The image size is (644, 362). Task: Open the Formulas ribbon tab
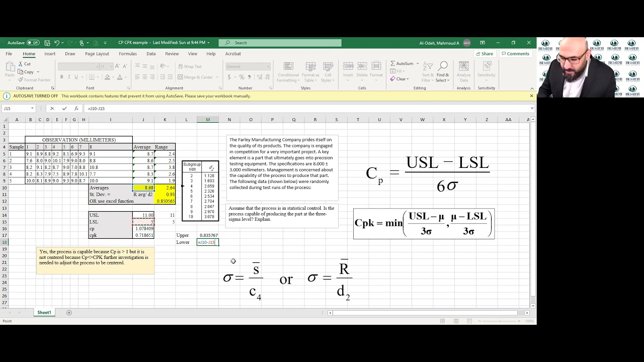(128, 54)
